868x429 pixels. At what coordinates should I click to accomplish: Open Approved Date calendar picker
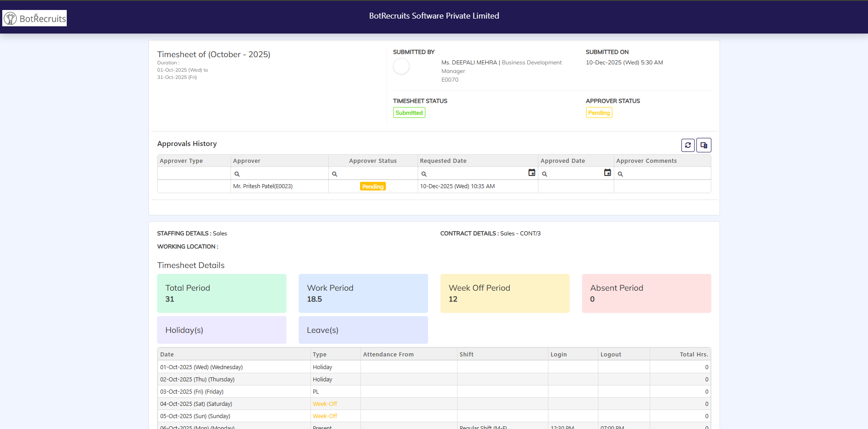[607, 173]
